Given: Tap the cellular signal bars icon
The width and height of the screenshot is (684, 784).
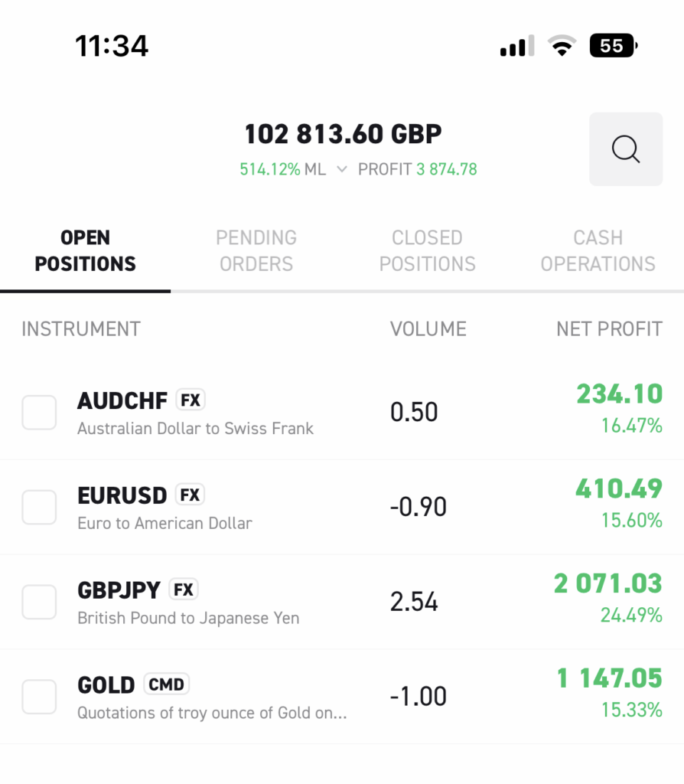Looking at the screenshot, I should (x=517, y=47).
